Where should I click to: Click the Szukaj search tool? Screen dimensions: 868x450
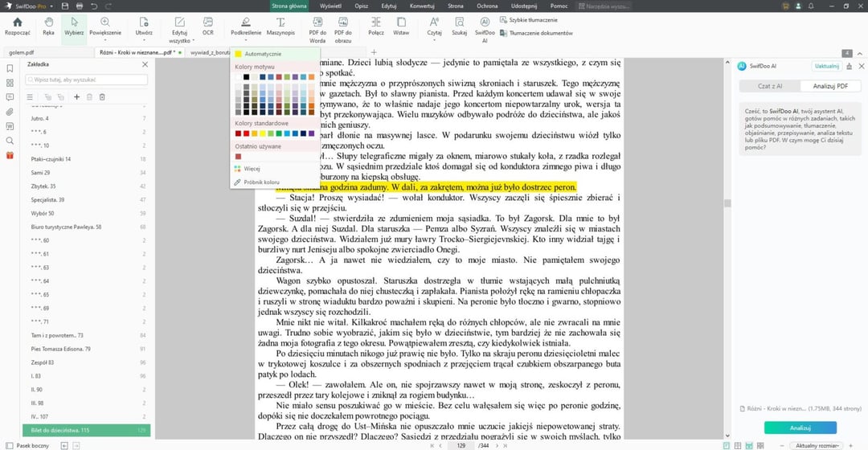coord(459,27)
